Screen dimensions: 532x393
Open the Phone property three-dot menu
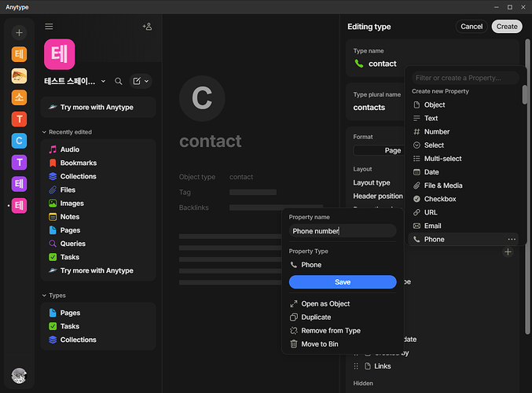(x=512, y=239)
